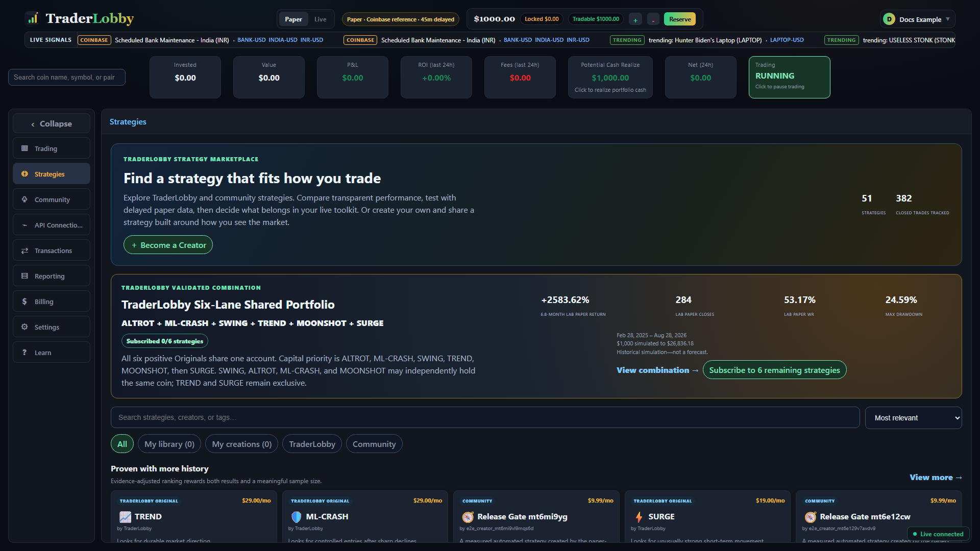Open the SURGE strategy card title

click(x=661, y=516)
